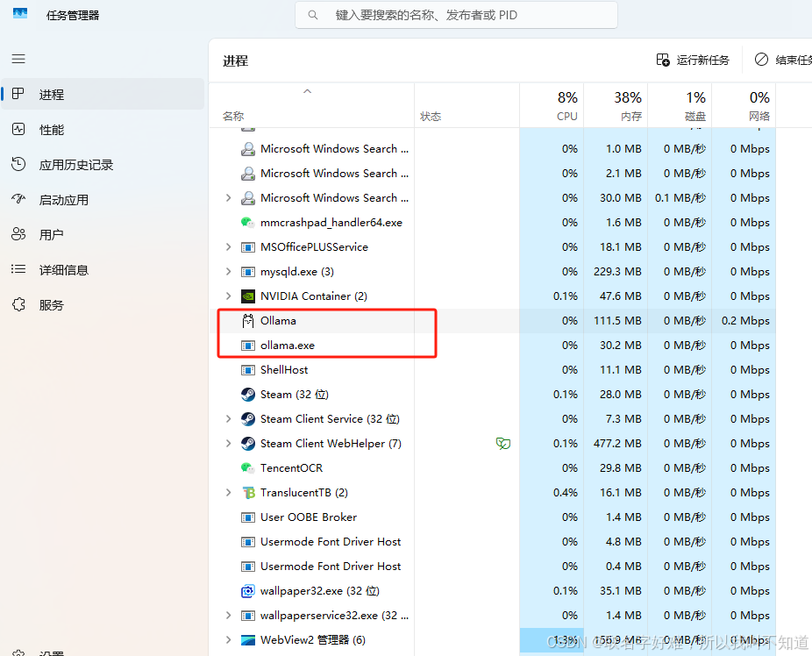
Task: Click the Ollama llama icon
Action: tap(248, 321)
